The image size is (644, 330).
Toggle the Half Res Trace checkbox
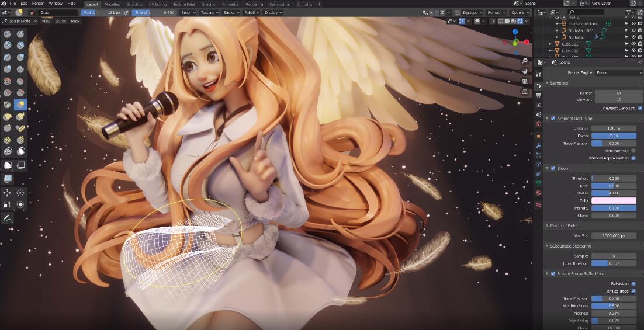pos(633,291)
